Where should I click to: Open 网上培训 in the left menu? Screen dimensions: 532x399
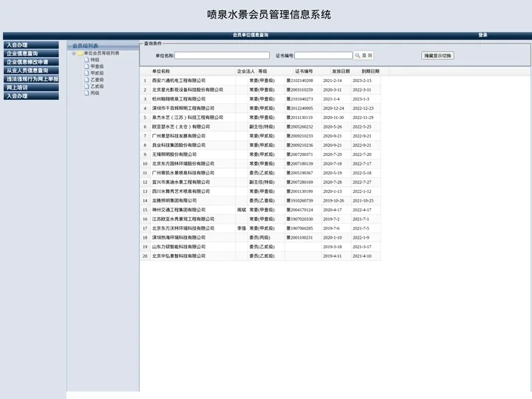(x=31, y=87)
